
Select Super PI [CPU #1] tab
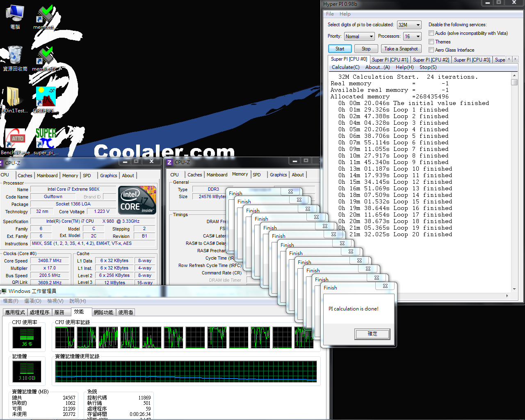click(390, 60)
